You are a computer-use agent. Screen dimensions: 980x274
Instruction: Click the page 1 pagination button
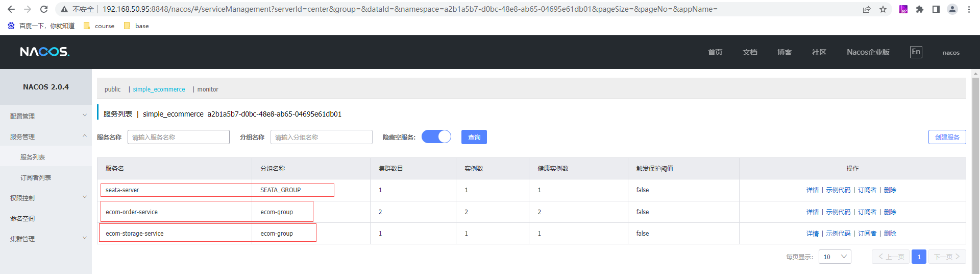(919, 257)
